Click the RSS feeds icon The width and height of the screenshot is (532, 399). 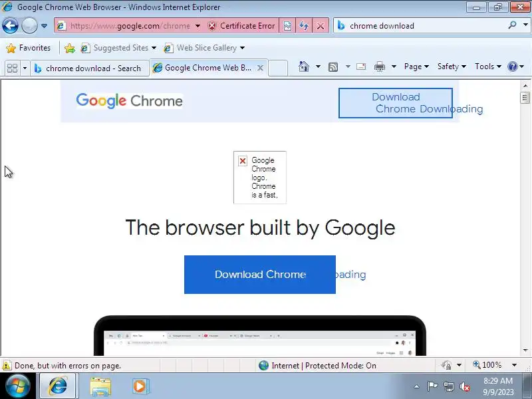[333, 67]
